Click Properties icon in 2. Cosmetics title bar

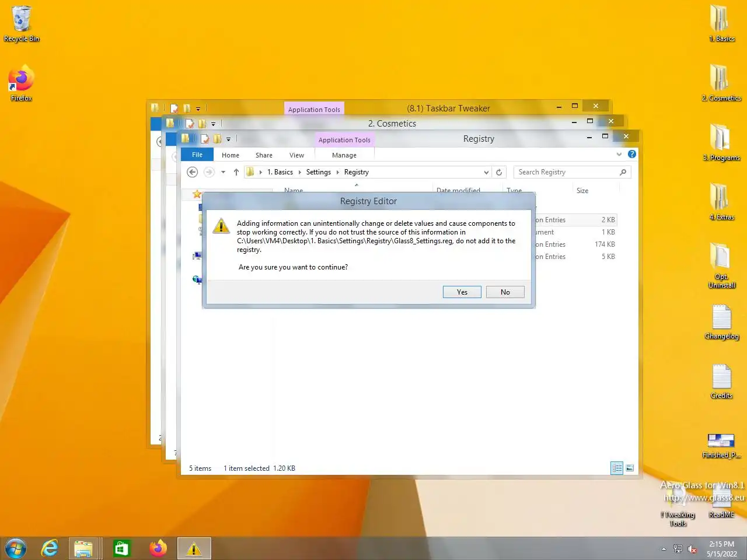pyautogui.click(x=190, y=124)
